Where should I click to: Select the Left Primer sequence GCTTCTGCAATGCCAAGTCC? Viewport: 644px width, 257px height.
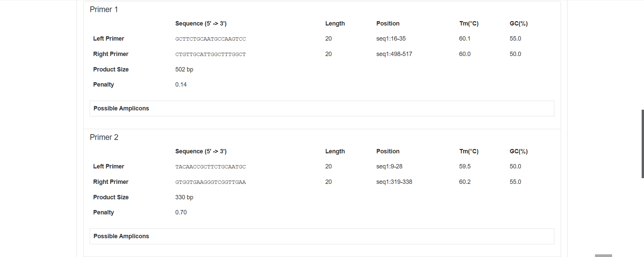point(210,39)
